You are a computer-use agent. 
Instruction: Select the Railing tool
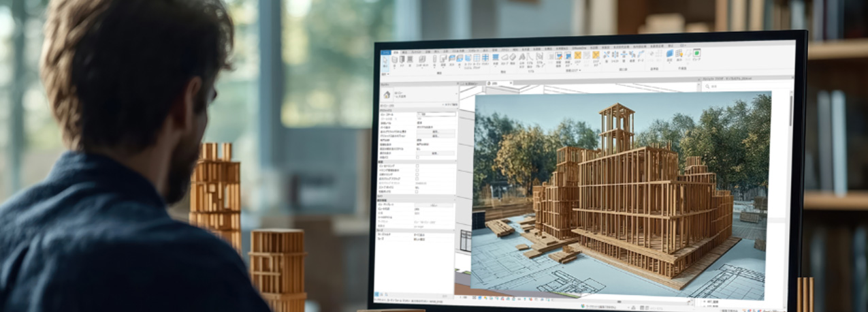pos(496,60)
